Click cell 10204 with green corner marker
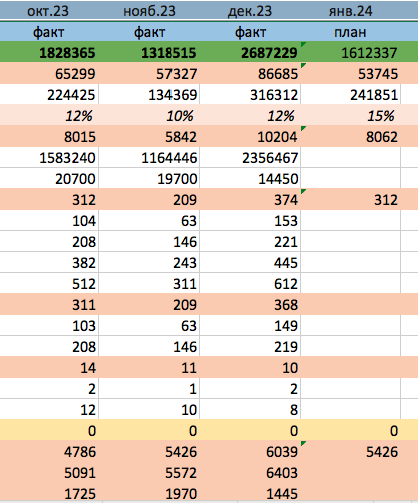This screenshot has height=503, width=418. click(x=250, y=137)
